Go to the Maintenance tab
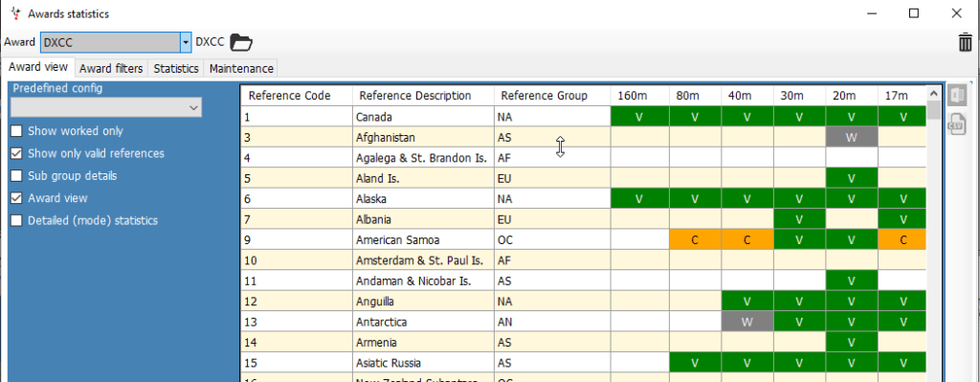The width and height of the screenshot is (980, 382). pyautogui.click(x=241, y=68)
